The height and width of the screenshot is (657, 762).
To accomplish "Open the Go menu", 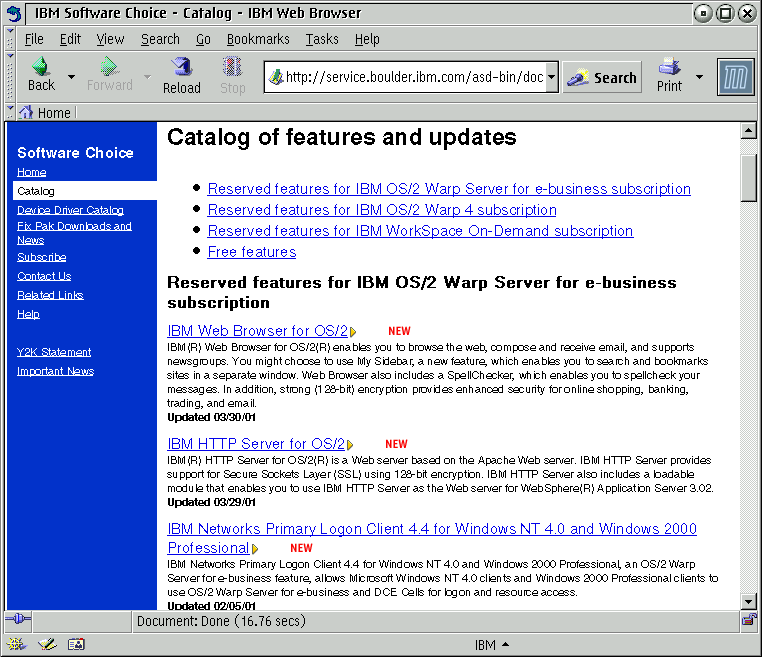I will [203, 39].
